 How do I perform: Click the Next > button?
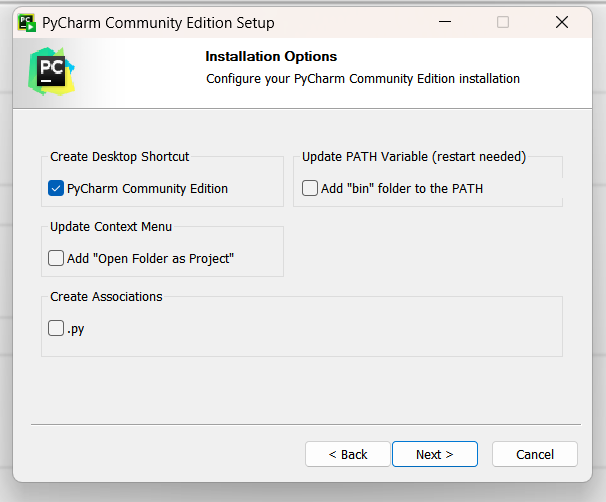click(435, 454)
